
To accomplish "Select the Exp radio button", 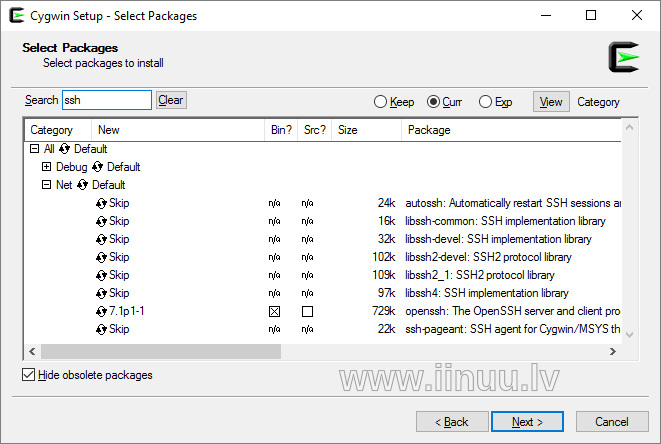I will (x=485, y=102).
